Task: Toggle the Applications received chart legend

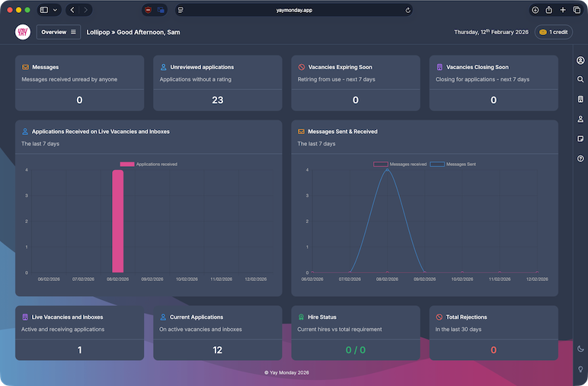Action: 149,164
